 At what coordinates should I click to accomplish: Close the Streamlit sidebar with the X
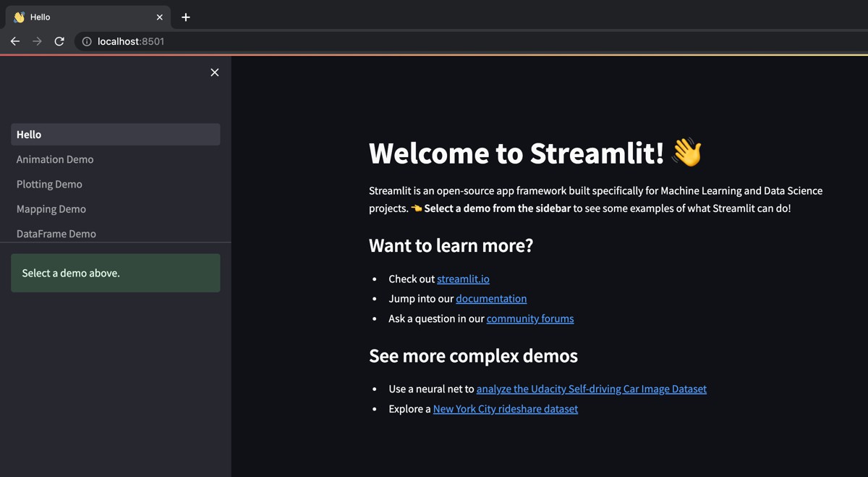(214, 72)
